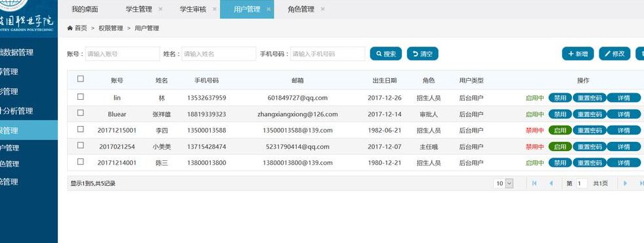Screen dimensions: 644x243
Task: Switch to 学生管理 tab
Action: (139, 9)
